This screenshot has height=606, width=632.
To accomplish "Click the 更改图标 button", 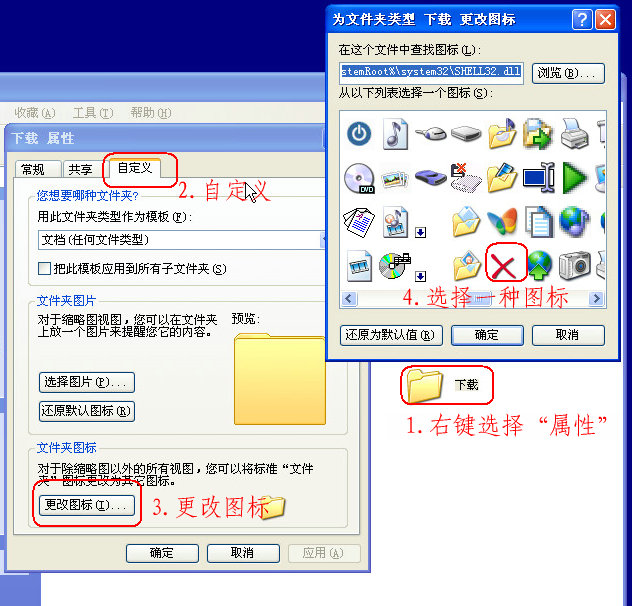I will click(87, 505).
